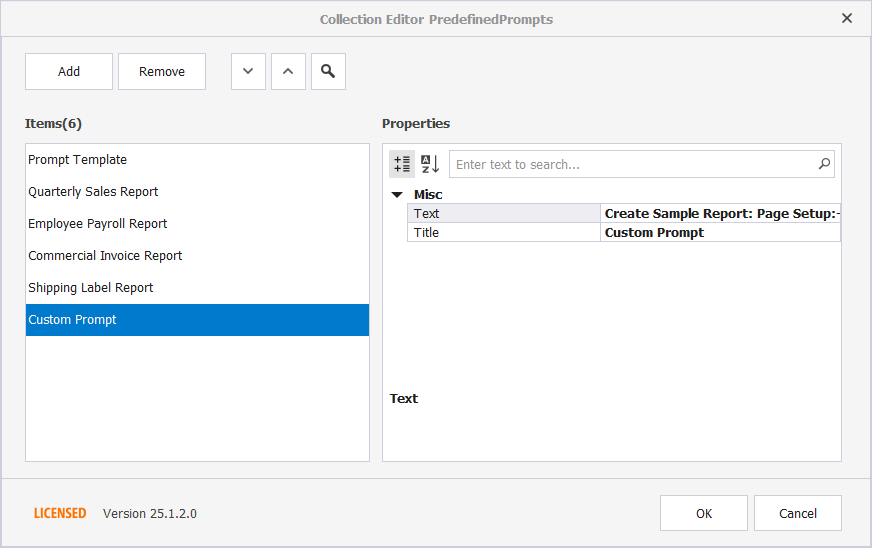Confirm changes with OK
The width and height of the screenshot is (872, 548).
[703, 513]
